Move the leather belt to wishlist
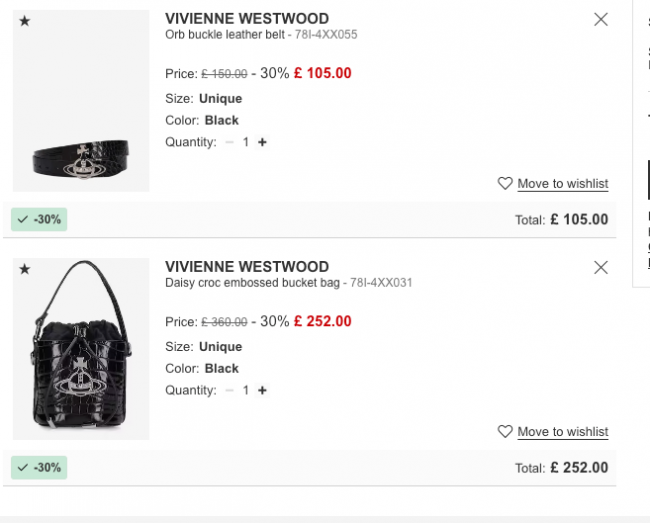The image size is (650, 523). pyautogui.click(x=563, y=184)
